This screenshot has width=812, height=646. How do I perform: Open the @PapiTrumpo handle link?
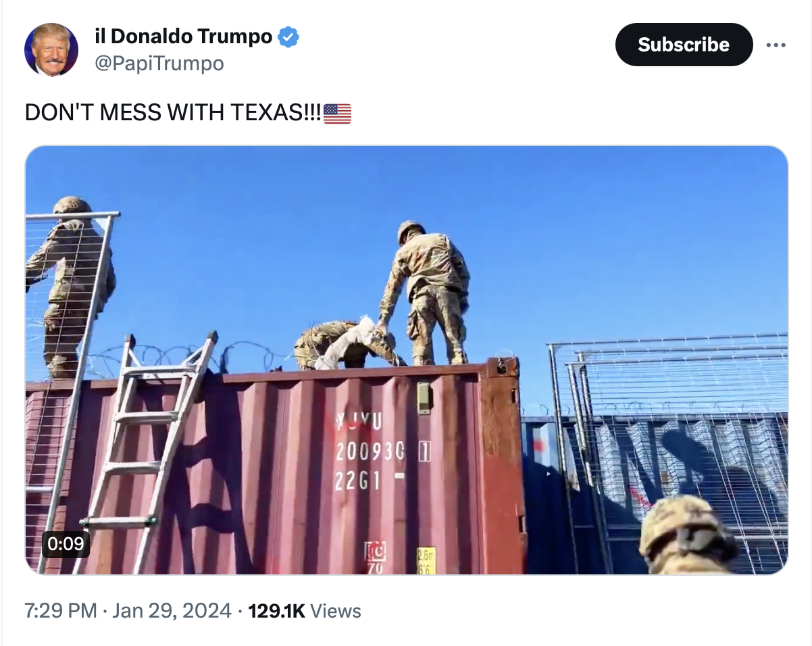pyautogui.click(x=159, y=64)
